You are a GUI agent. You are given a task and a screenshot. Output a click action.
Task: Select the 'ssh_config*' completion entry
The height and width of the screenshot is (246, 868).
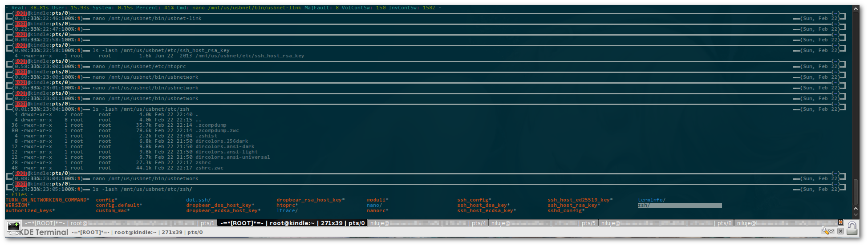(474, 200)
